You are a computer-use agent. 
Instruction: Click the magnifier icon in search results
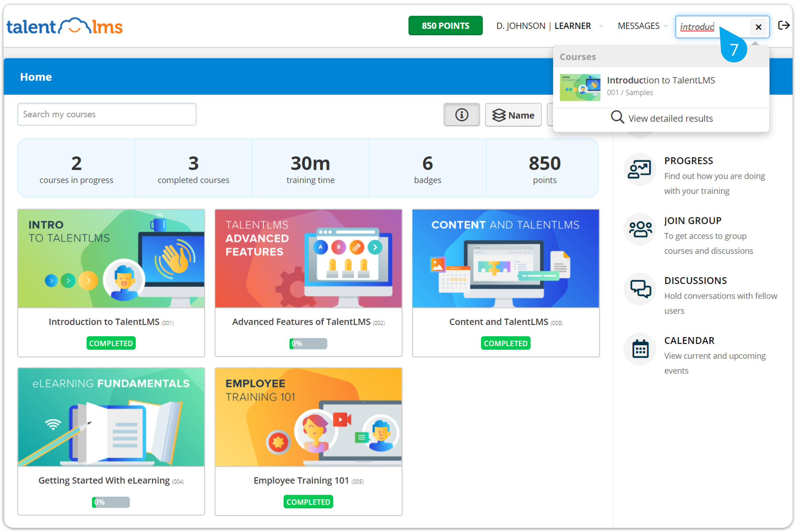point(617,117)
